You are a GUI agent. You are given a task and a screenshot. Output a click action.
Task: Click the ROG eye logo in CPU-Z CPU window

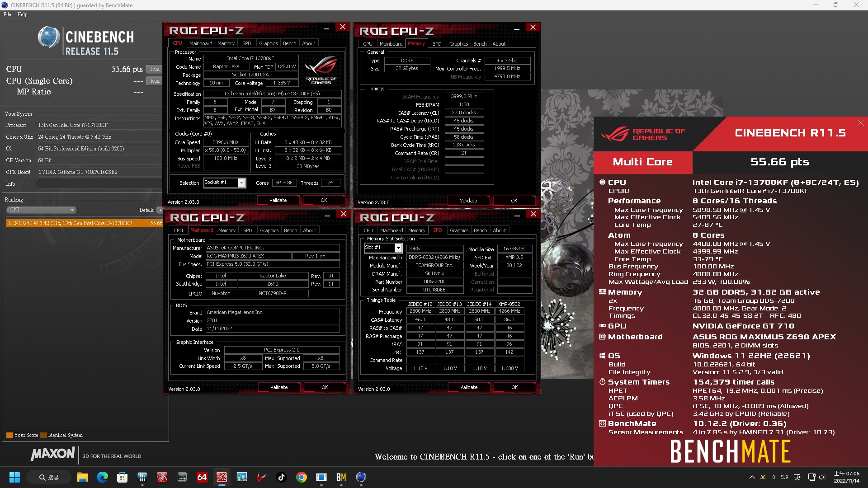point(321,69)
